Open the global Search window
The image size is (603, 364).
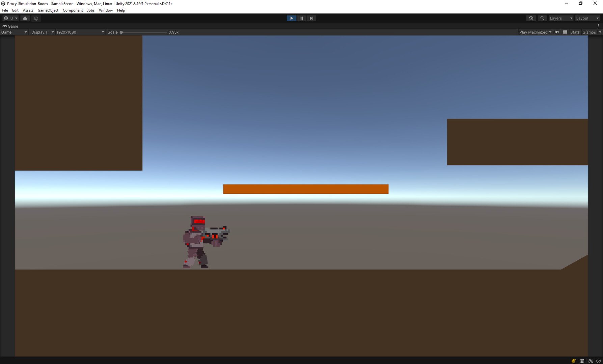point(542,18)
